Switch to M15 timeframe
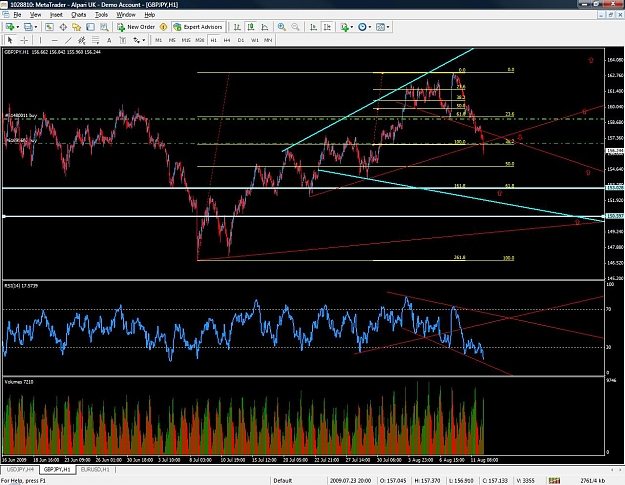The width and height of the screenshot is (625, 485). click(x=186, y=40)
